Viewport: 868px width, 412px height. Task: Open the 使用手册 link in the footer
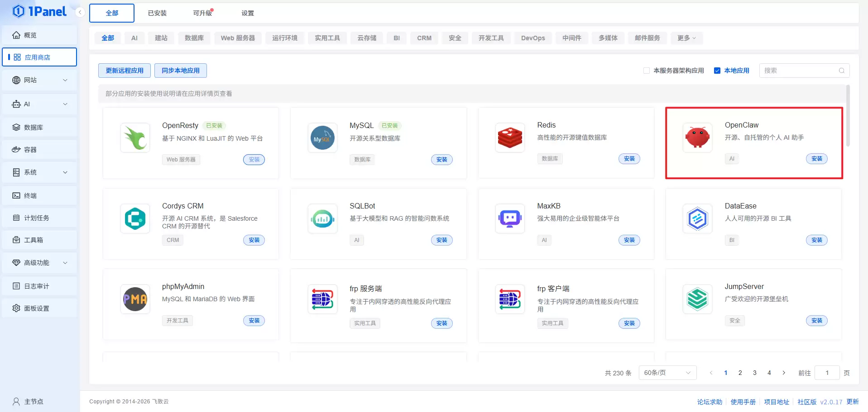pos(743,401)
